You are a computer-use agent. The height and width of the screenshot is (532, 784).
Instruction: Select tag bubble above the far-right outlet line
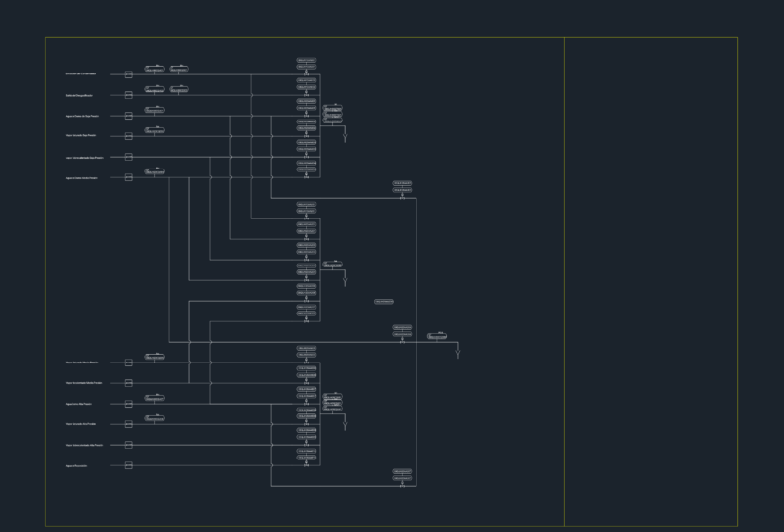click(437, 336)
